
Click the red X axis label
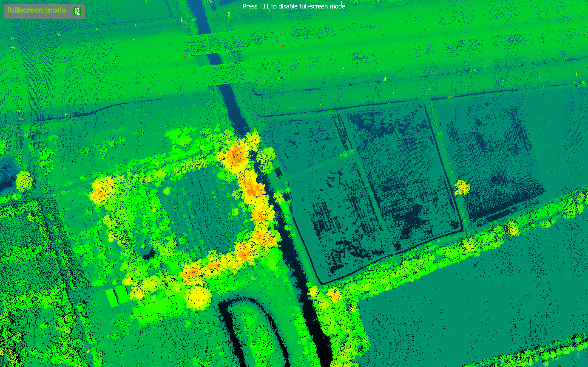pos(586,356)
